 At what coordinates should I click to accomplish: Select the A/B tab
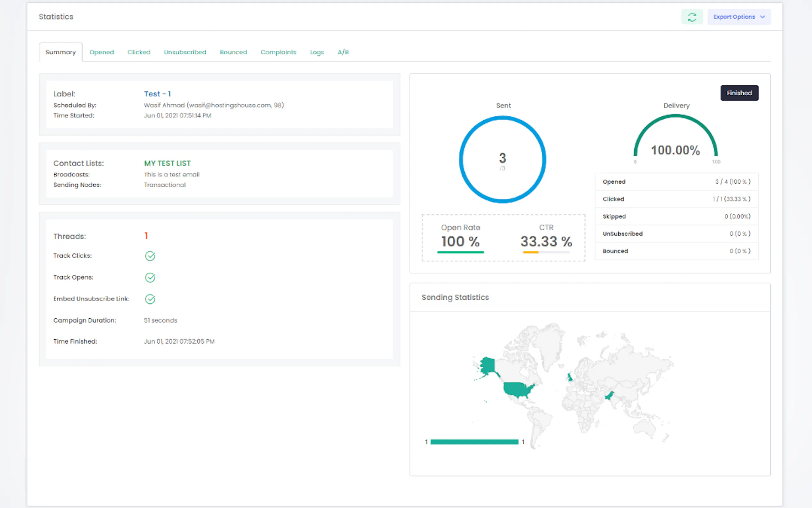[x=343, y=52]
